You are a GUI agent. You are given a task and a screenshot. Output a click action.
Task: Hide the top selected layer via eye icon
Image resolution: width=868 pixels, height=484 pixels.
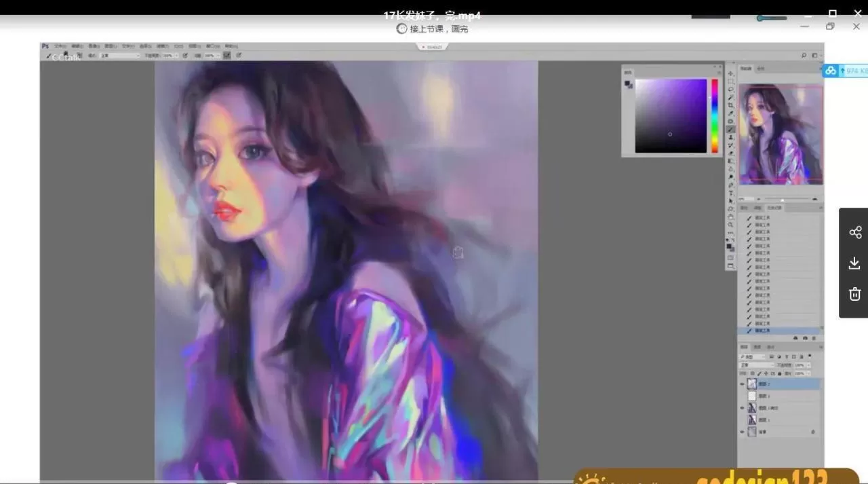(742, 384)
